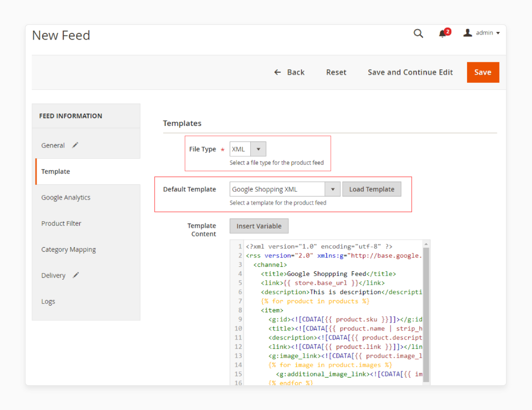Click line 13 g:image_link code
Viewport: 532px width, 410px height.
[x=345, y=356]
